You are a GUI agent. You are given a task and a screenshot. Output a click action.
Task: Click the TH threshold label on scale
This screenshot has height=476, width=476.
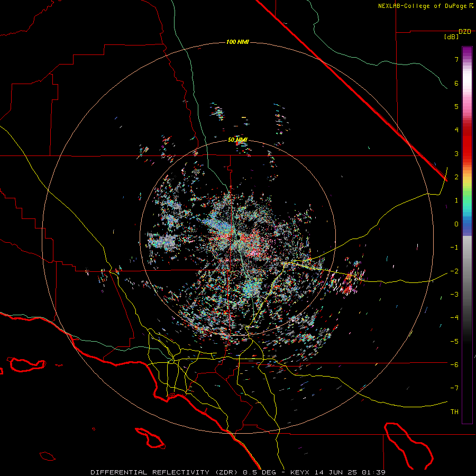click(454, 411)
